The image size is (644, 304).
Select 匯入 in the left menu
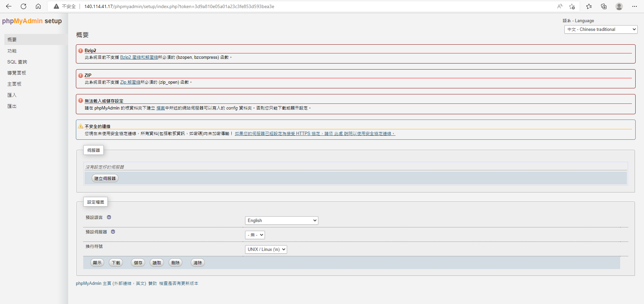coord(12,95)
